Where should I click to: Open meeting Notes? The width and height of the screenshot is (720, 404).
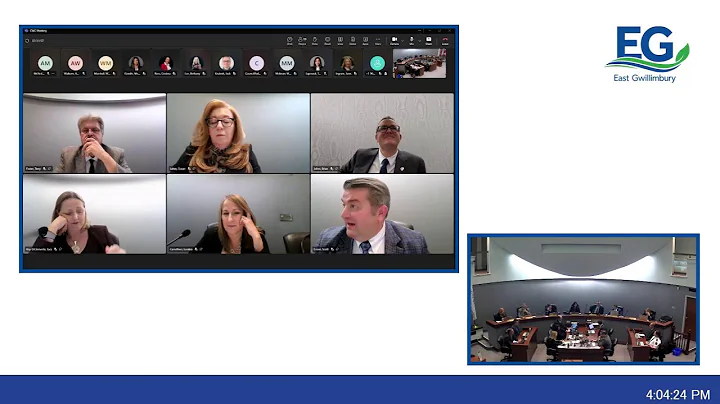pyautogui.click(x=353, y=41)
